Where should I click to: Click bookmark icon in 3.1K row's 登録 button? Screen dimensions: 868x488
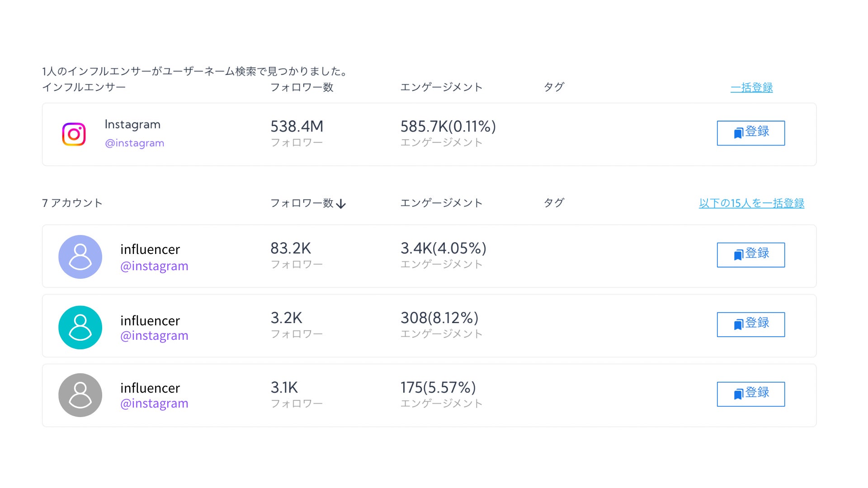738,394
